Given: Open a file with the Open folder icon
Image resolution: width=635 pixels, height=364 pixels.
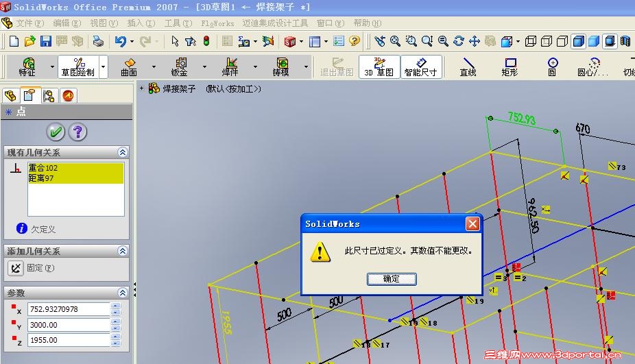Looking at the screenshot, I should (29, 41).
